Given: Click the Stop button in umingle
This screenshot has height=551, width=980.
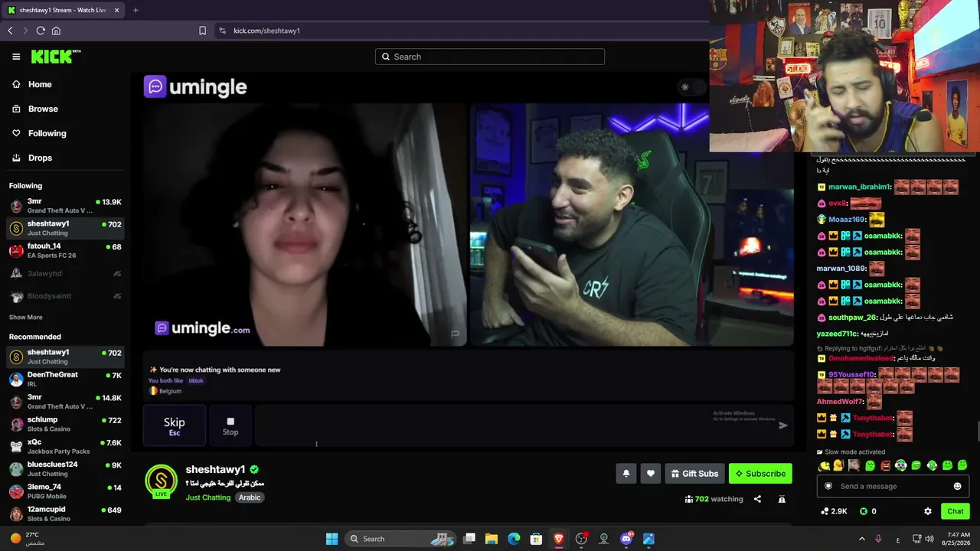Looking at the screenshot, I should coord(230,425).
